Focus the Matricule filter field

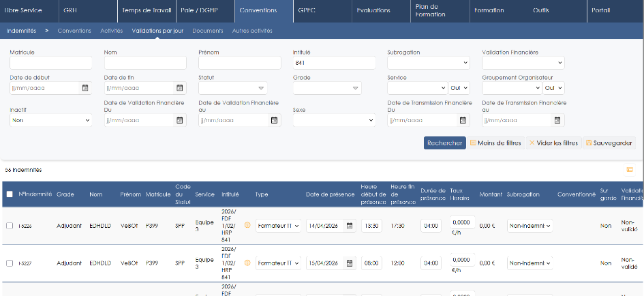click(51, 63)
